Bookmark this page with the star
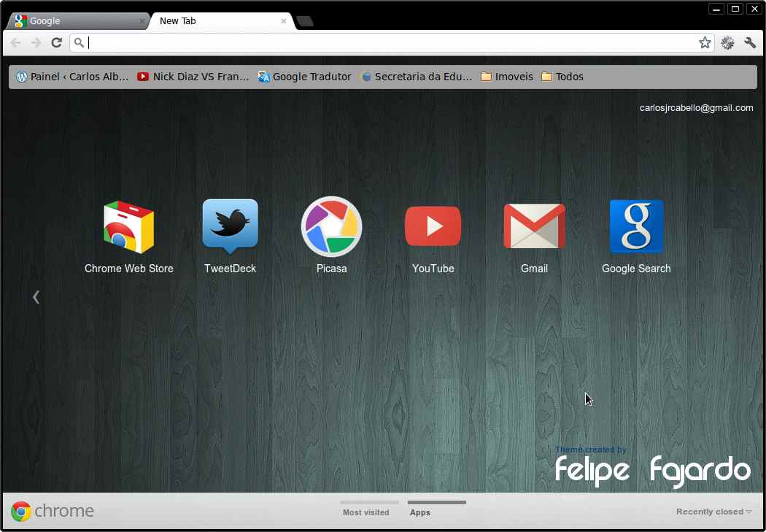Screen dimensions: 766x532 click(x=705, y=43)
